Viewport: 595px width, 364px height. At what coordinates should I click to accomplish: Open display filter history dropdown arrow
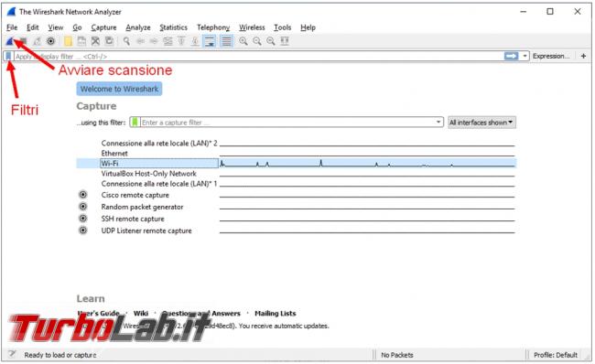525,56
